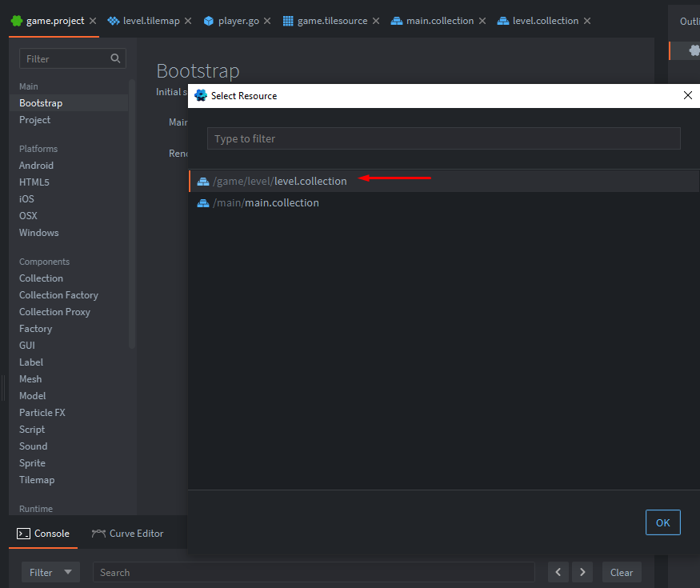This screenshot has height=588, width=700.
Task: Select /game/level/level.collection resource
Action: 310,181
